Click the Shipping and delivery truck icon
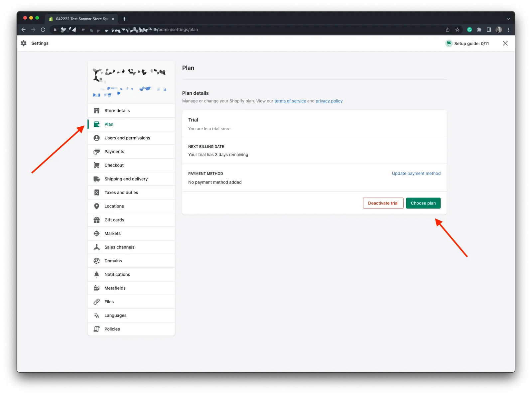Image resolution: width=532 pixels, height=395 pixels. 97,179
